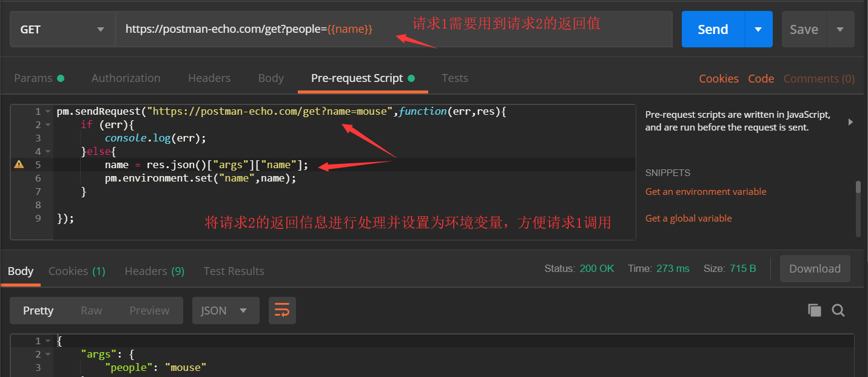The height and width of the screenshot is (377, 868).
Task: Open the GET method dropdown
Action: pos(62,29)
